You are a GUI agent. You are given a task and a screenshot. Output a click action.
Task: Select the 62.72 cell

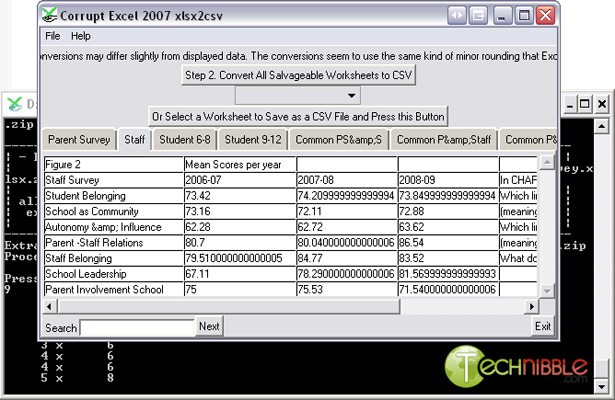tap(347, 227)
